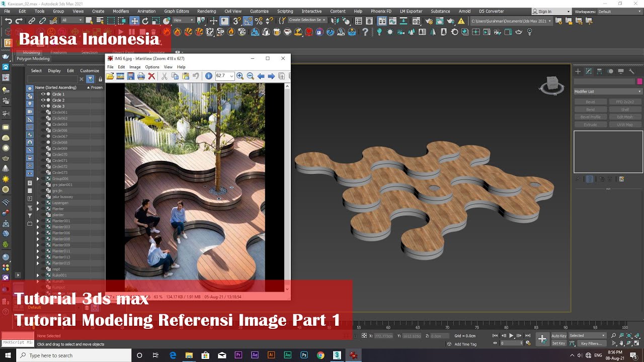Open IrfanView zoom percentage dropdown
The height and width of the screenshot is (362, 644).
[231, 76]
